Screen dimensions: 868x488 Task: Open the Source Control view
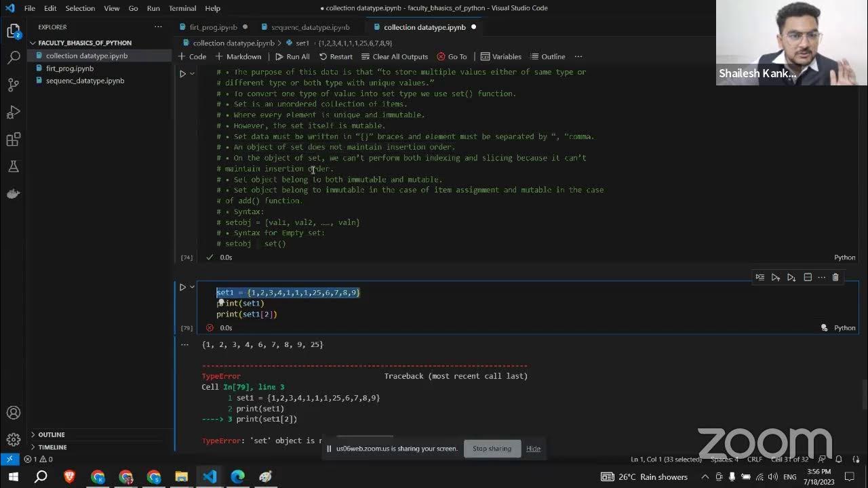[x=14, y=85]
